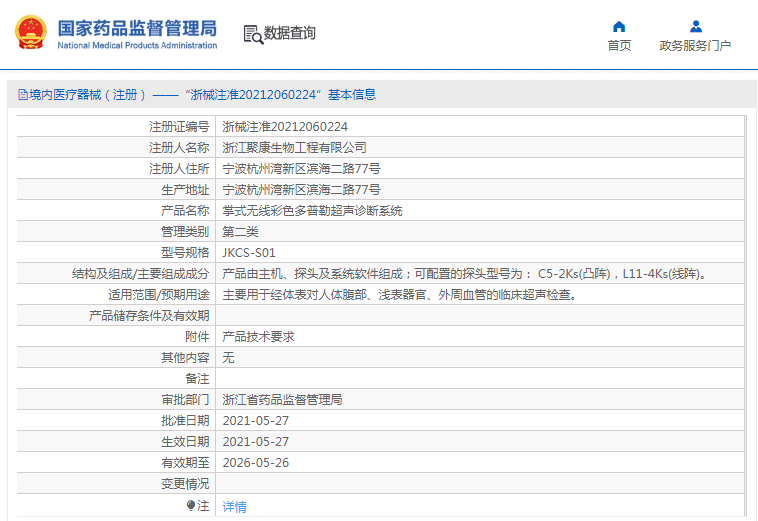
Task: Select the 注册人住所 address value
Action: tap(301, 169)
